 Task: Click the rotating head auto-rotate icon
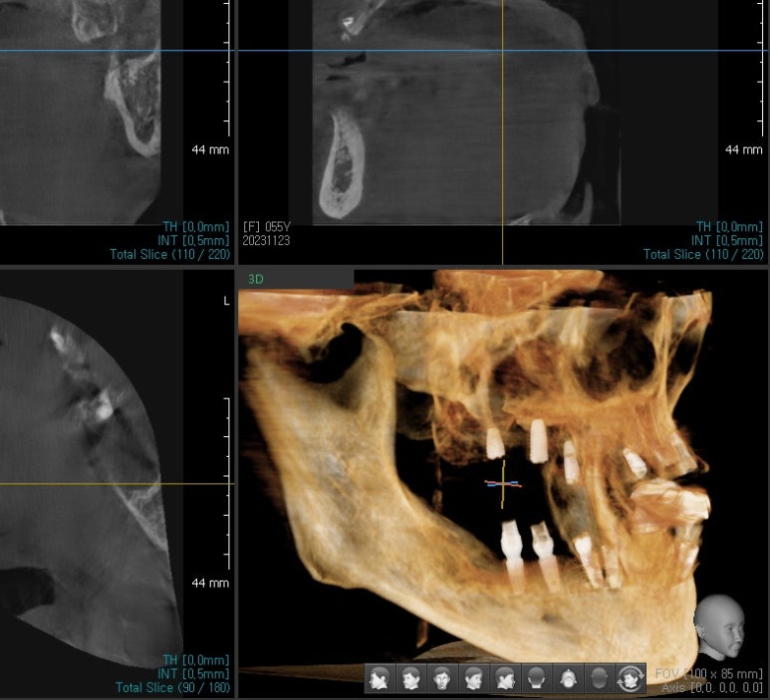click(x=631, y=678)
